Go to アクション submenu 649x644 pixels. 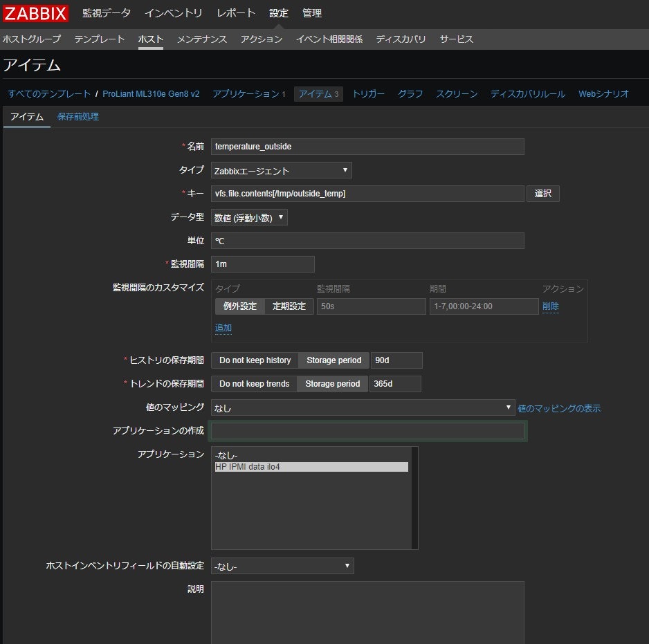(262, 39)
